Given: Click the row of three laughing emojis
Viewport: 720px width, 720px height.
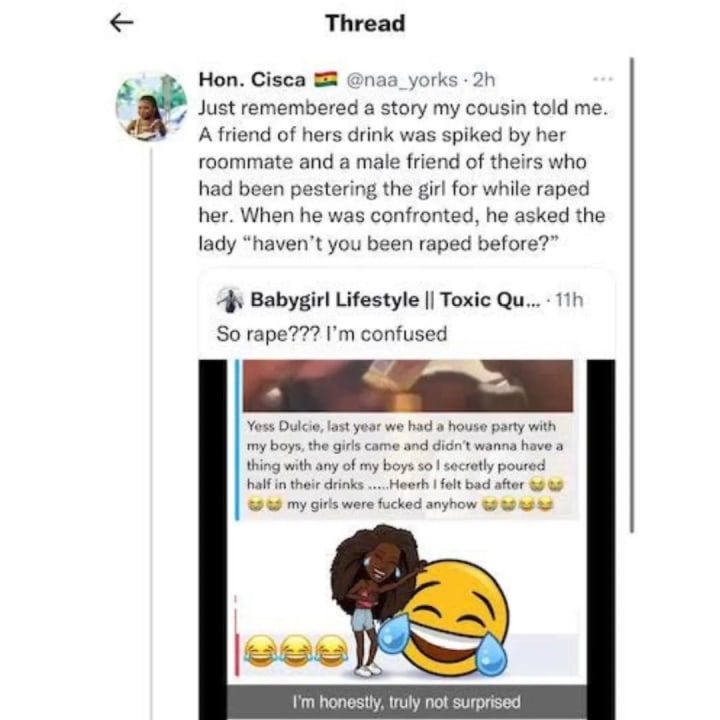Looking at the screenshot, I should [x=296, y=650].
